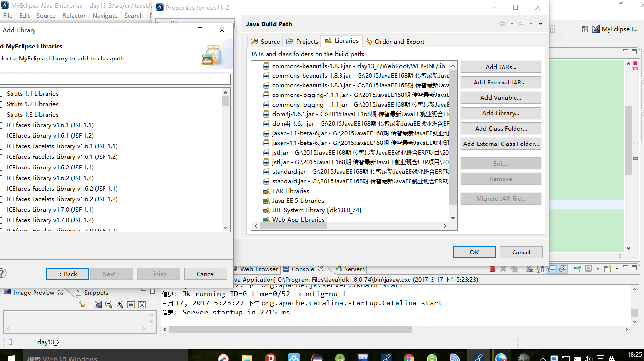Click the zoom in icon in Image Preview
The height and width of the screenshot is (361, 644).
120,304
